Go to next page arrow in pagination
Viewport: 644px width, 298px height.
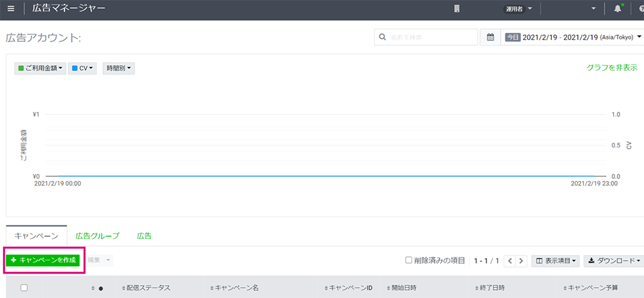click(x=521, y=261)
